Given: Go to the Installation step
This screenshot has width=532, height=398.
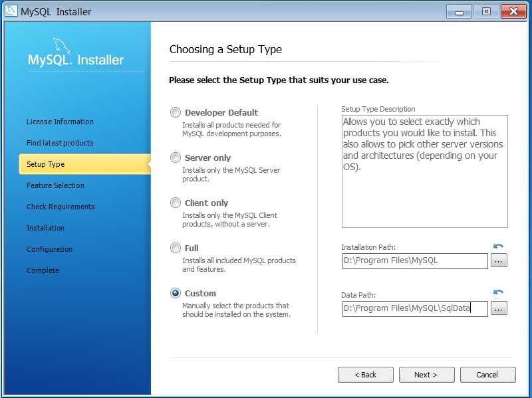Looking at the screenshot, I should coord(45,228).
